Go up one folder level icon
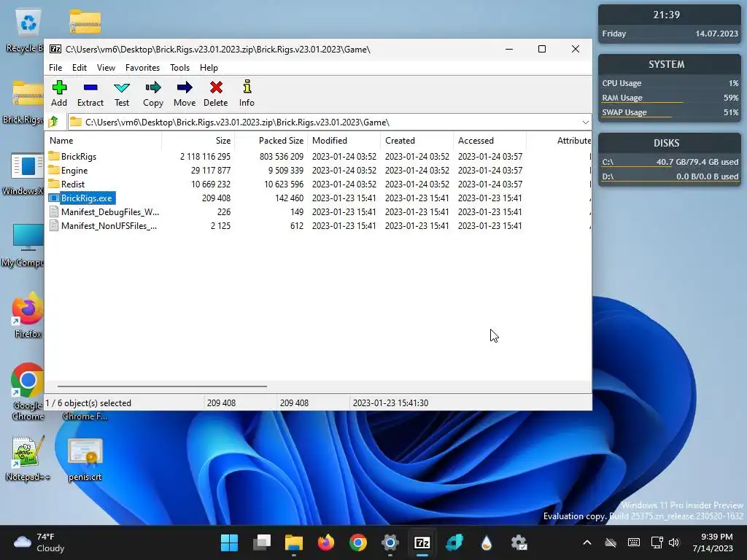The image size is (747, 560). click(x=53, y=122)
